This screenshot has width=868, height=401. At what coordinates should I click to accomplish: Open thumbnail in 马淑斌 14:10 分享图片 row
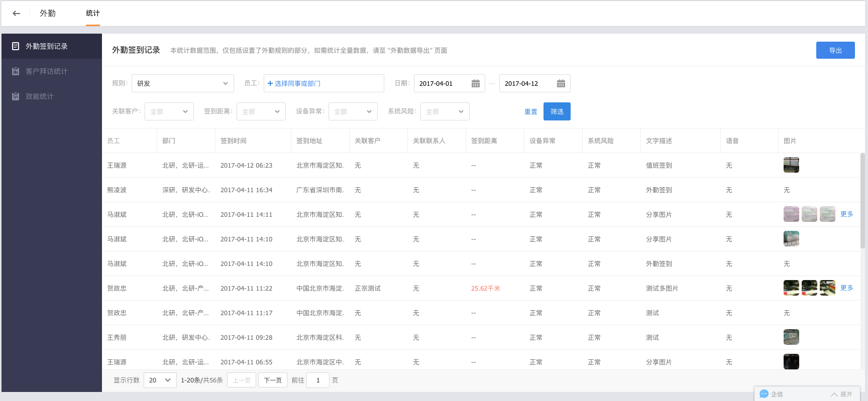(791, 239)
